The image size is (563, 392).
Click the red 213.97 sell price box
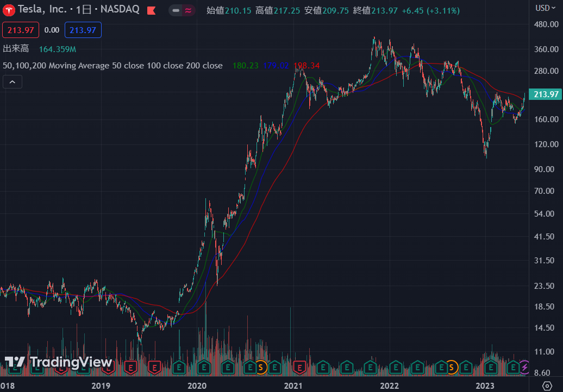coord(21,30)
